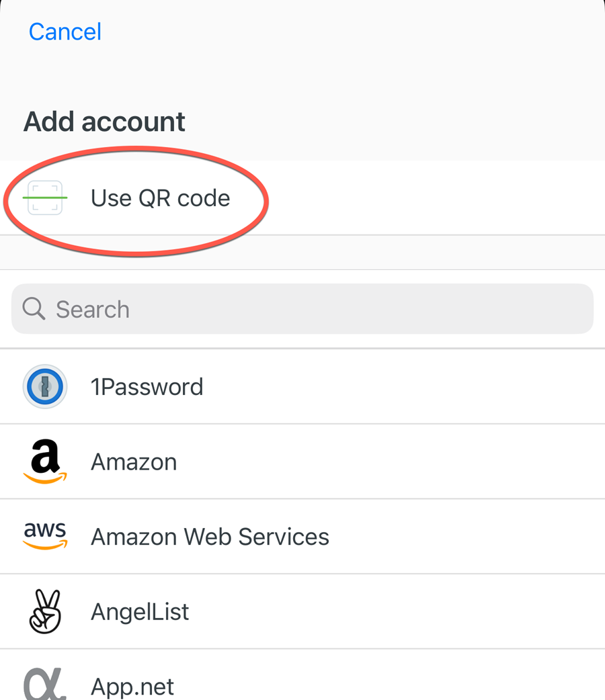Tap the App.net alpha symbol icon
Image resolution: width=605 pixels, height=700 pixels.
tap(44, 684)
